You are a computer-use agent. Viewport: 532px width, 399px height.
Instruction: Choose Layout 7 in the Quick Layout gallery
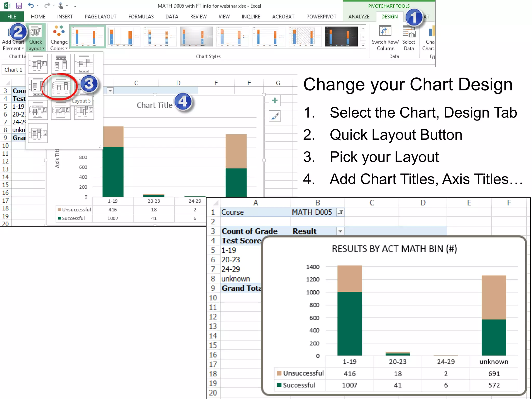(38, 110)
